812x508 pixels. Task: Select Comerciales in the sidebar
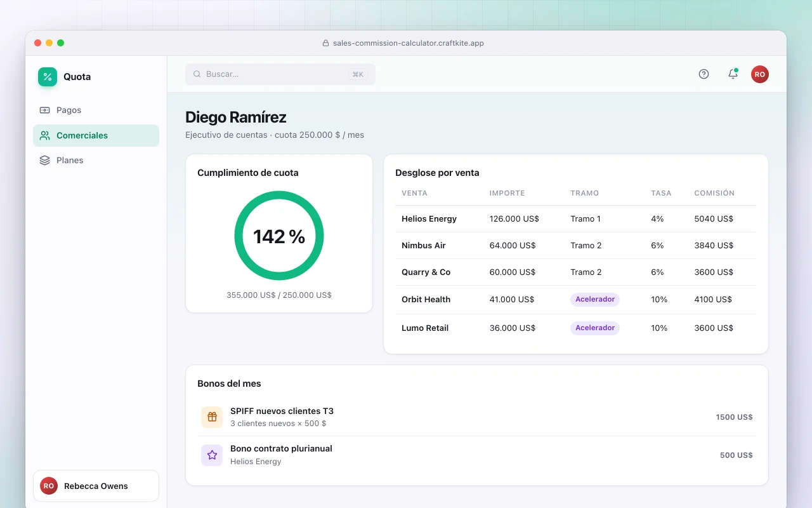96,135
